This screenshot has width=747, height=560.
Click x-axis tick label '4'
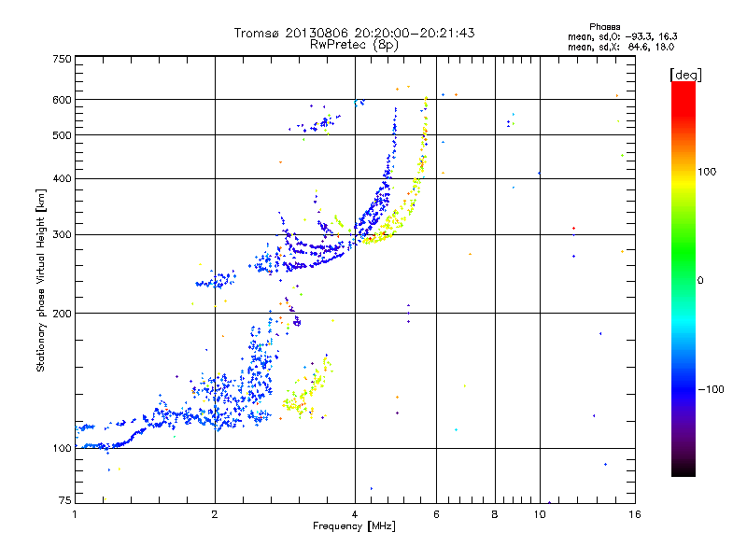tap(355, 514)
